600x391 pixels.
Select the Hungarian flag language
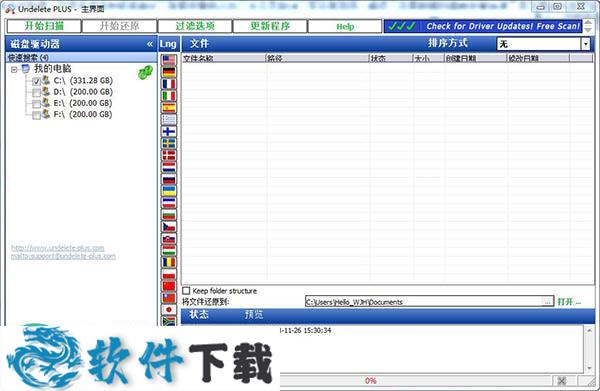(169, 251)
